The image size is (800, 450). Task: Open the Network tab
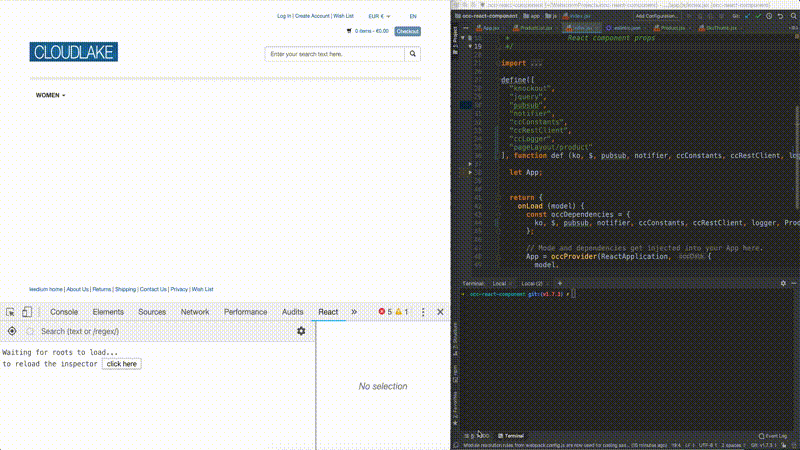[x=195, y=312]
